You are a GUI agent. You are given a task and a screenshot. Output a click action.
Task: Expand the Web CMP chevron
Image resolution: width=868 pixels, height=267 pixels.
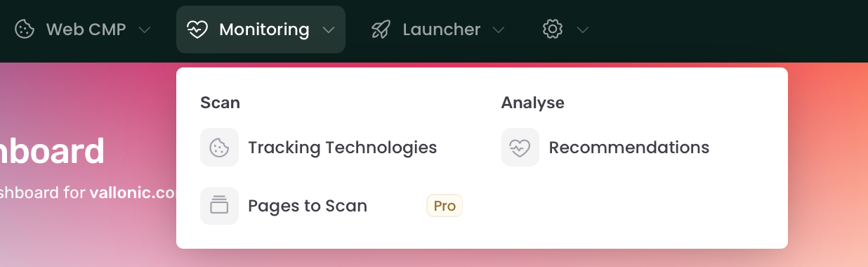point(145,30)
